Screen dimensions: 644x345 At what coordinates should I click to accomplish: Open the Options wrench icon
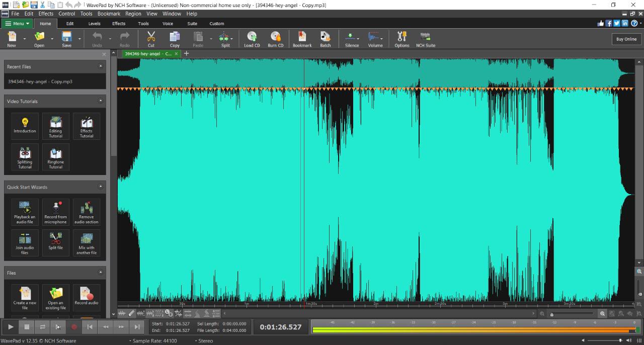click(401, 37)
